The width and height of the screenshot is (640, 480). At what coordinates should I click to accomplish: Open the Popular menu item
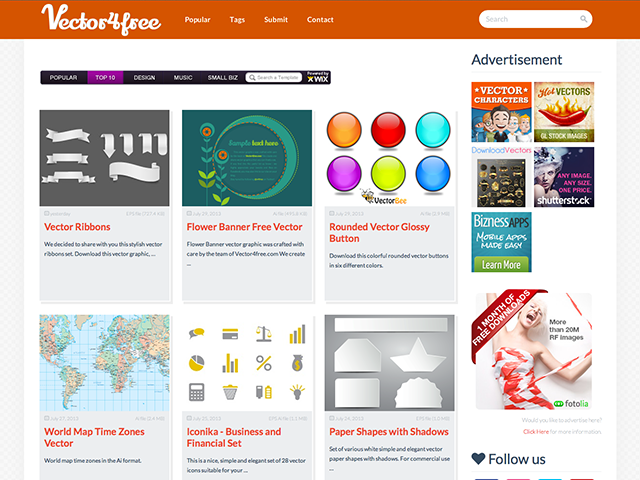point(197,20)
